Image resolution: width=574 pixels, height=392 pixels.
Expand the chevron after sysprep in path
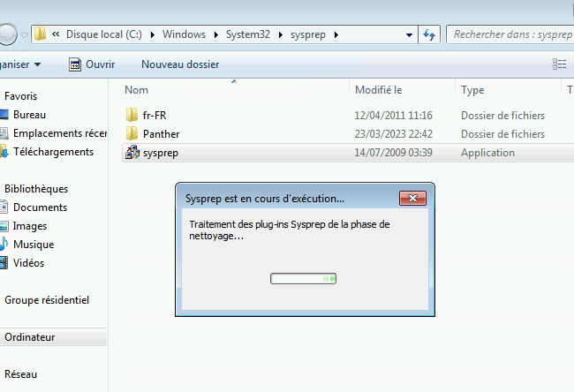(336, 35)
